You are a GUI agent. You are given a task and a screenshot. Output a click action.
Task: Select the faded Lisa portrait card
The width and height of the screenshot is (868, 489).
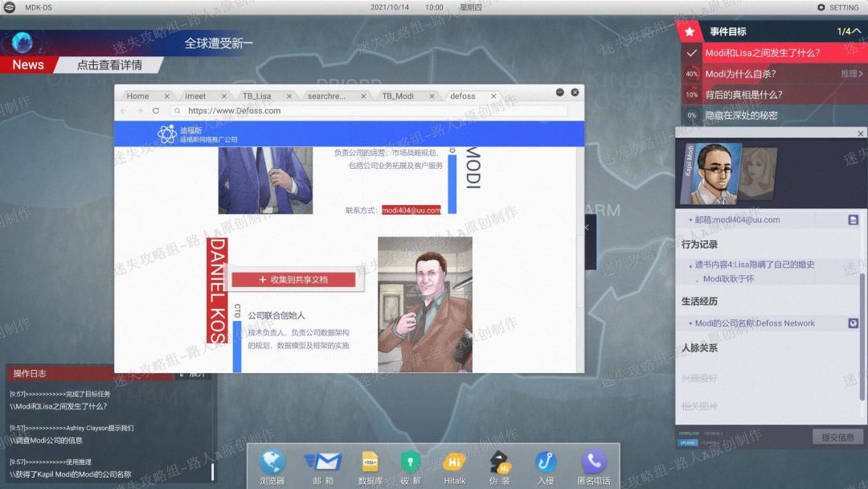click(x=758, y=172)
